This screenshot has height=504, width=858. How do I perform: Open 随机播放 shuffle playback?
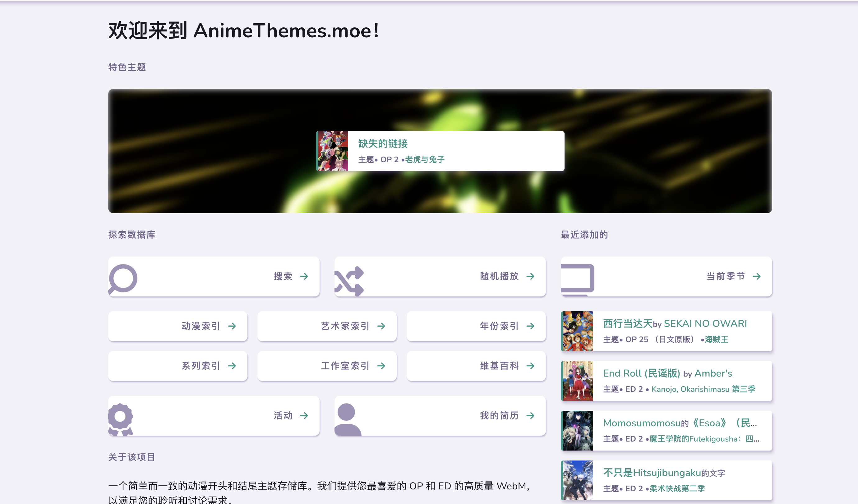tap(440, 277)
